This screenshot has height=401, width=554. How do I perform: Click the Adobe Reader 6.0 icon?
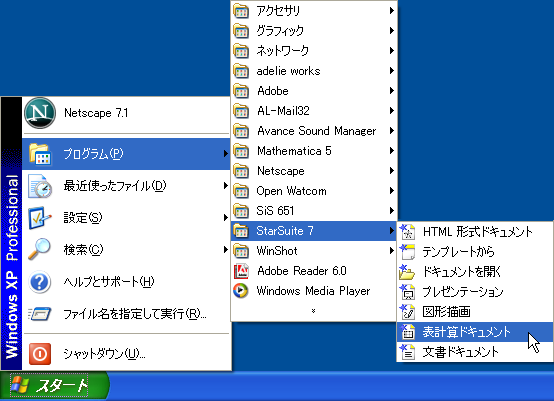(x=241, y=271)
